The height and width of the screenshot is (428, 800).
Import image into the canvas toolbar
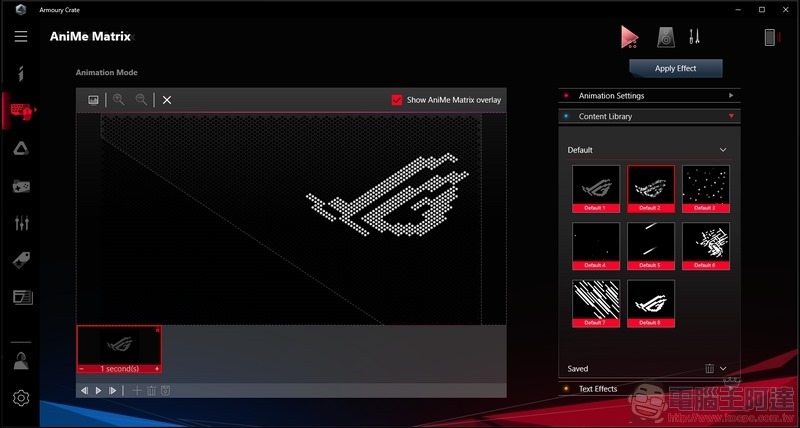point(93,100)
